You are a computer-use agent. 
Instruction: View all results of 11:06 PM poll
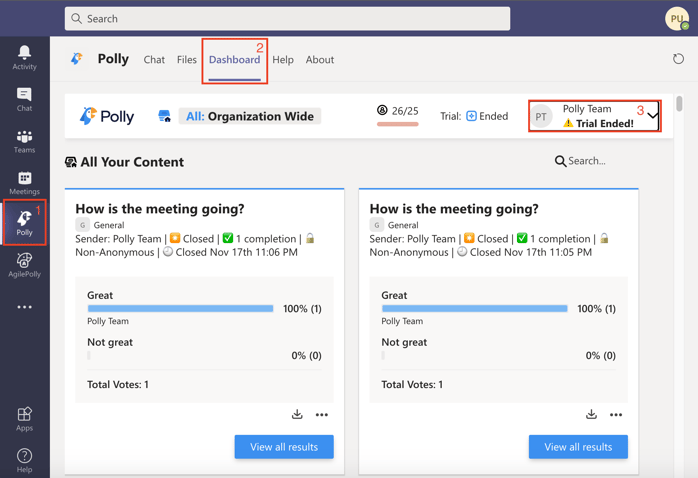[x=284, y=447]
